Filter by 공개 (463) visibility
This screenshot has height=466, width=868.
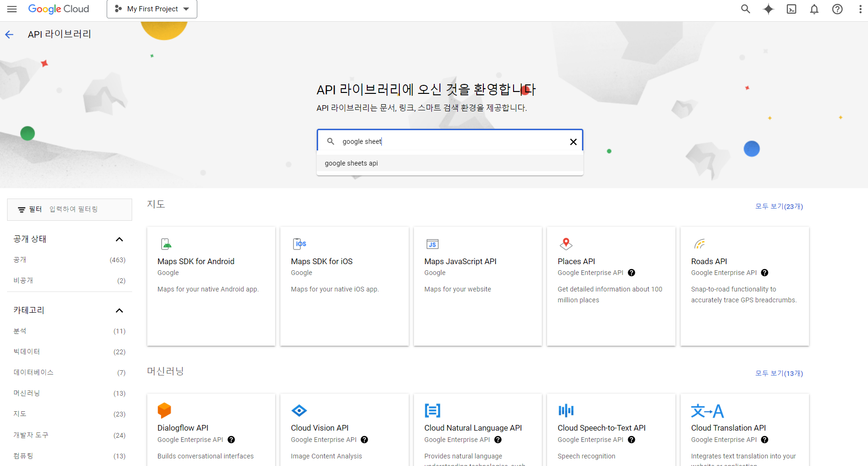pyautogui.click(x=69, y=260)
